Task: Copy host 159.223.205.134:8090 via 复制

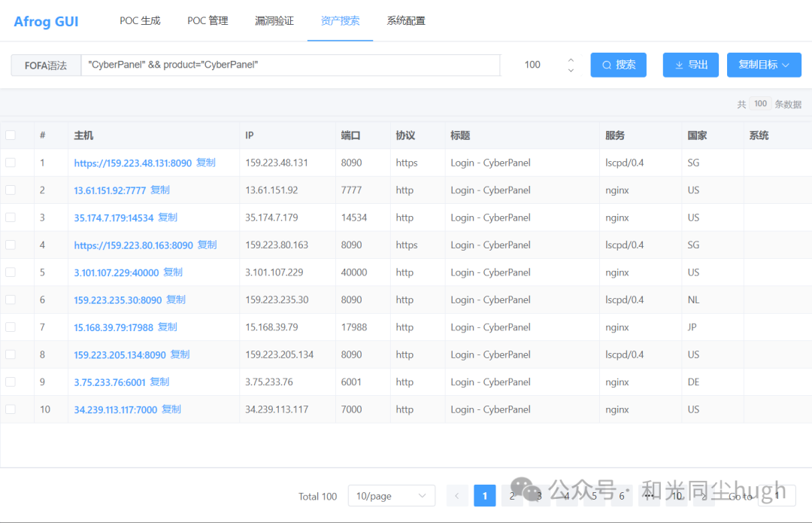Action: coord(180,354)
